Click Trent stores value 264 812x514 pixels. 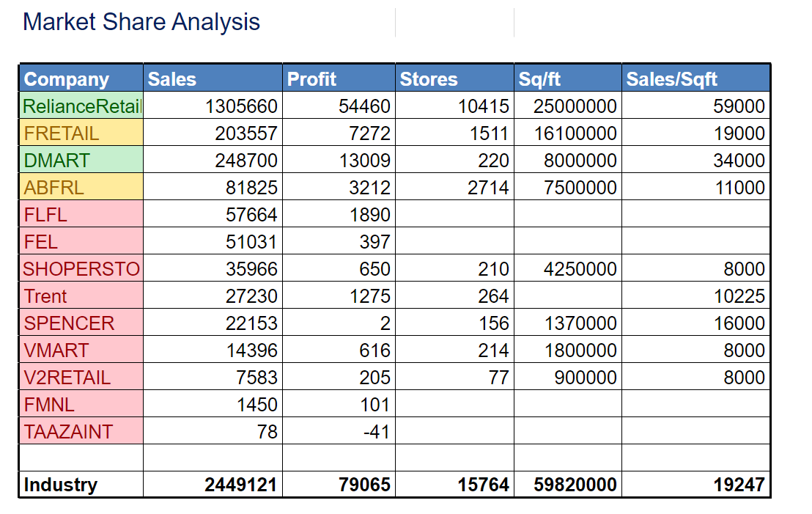(493, 296)
